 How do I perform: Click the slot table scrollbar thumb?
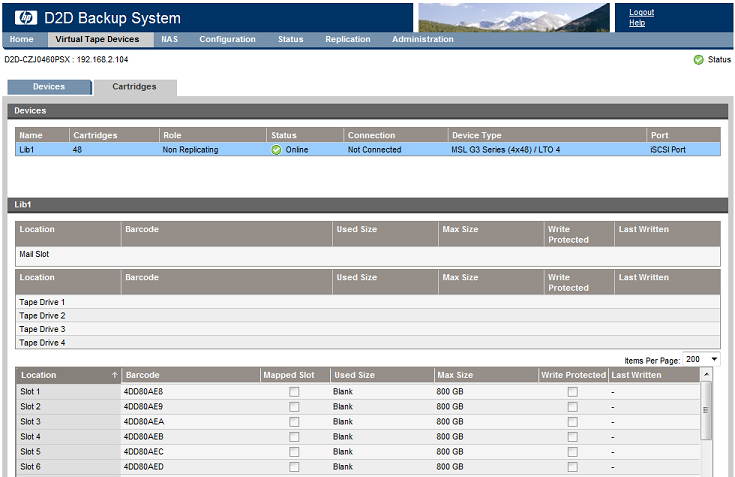pyautogui.click(x=706, y=410)
